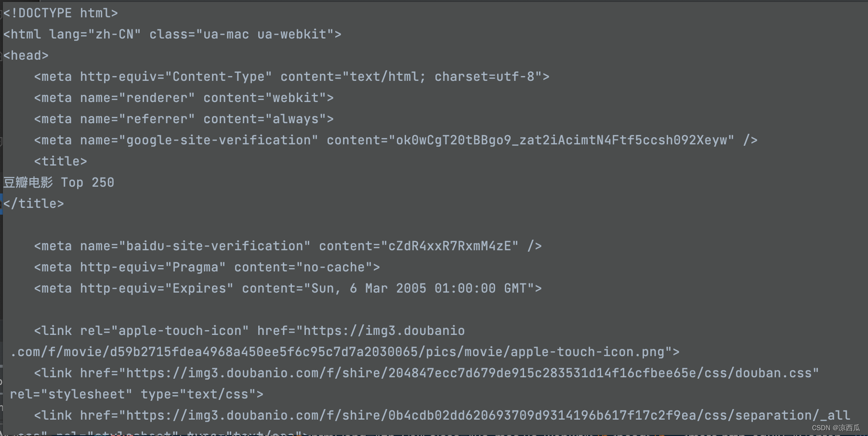Click the DOCTYPE html declaration line

(60, 13)
